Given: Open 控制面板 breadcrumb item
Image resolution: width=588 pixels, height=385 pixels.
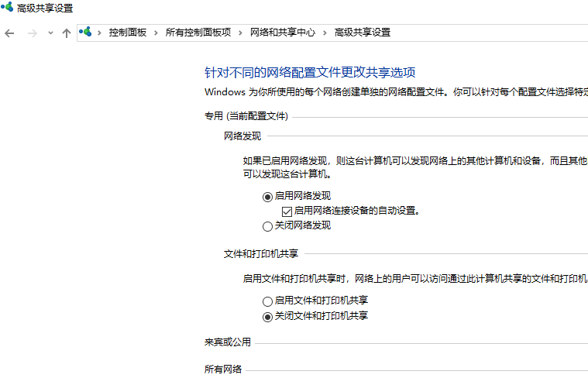Looking at the screenshot, I should (x=128, y=33).
